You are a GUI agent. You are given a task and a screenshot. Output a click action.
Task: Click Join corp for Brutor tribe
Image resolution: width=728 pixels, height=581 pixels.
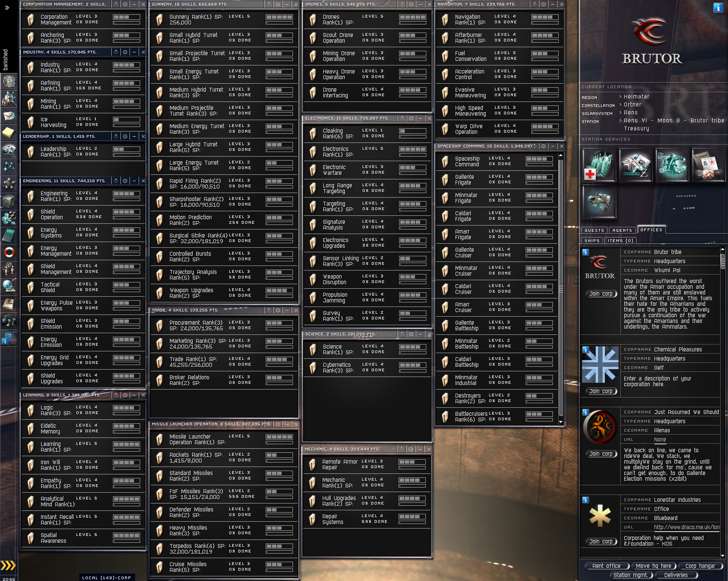pyautogui.click(x=601, y=294)
